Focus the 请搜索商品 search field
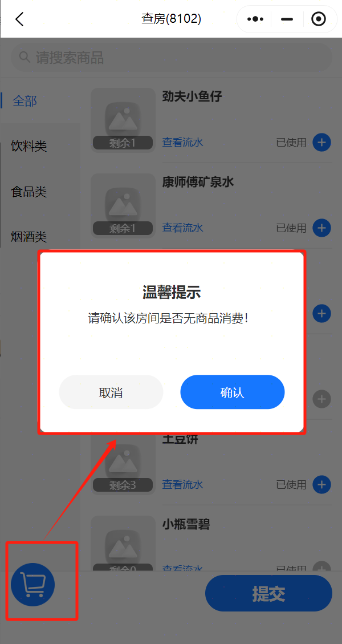The width and height of the screenshot is (342, 644). click(171, 58)
